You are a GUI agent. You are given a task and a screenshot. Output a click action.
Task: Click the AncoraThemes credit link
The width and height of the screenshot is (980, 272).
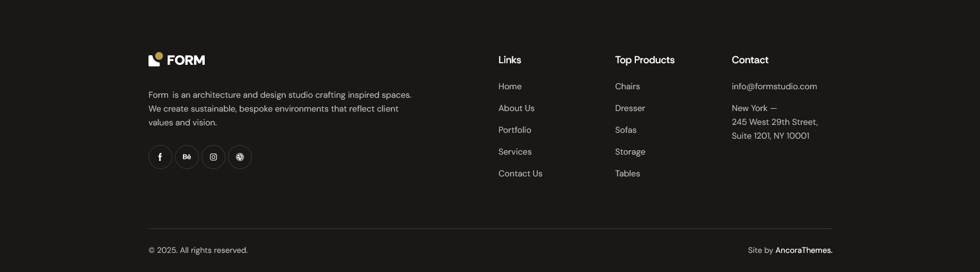click(x=803, y=250)
